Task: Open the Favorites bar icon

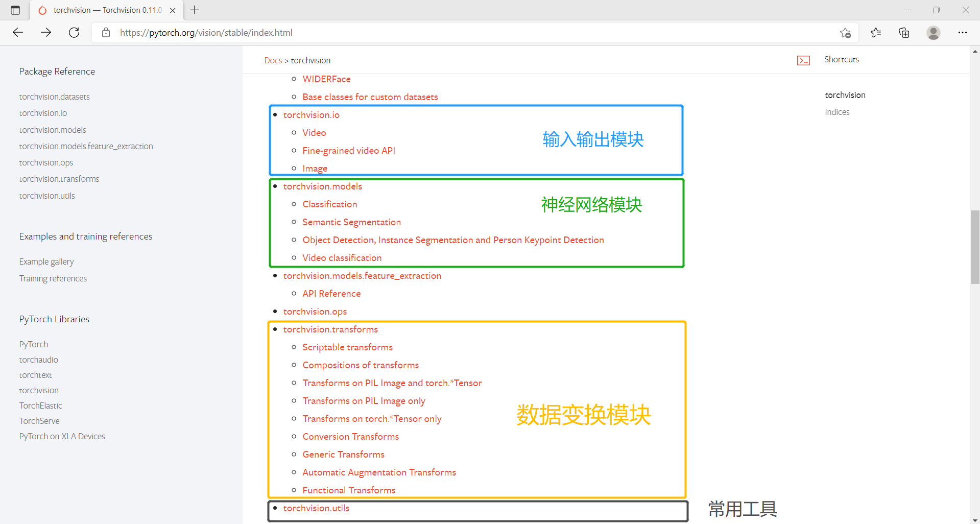Action: [875, 32]
